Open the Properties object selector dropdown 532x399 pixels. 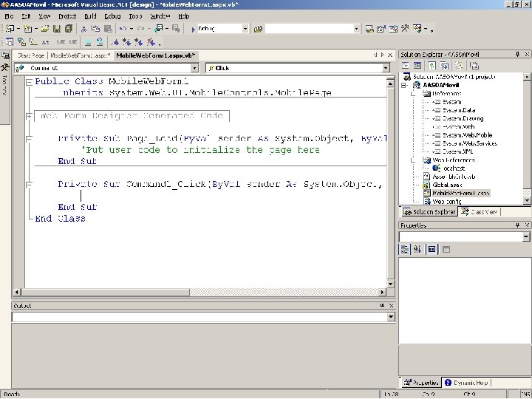coord(526,237)
